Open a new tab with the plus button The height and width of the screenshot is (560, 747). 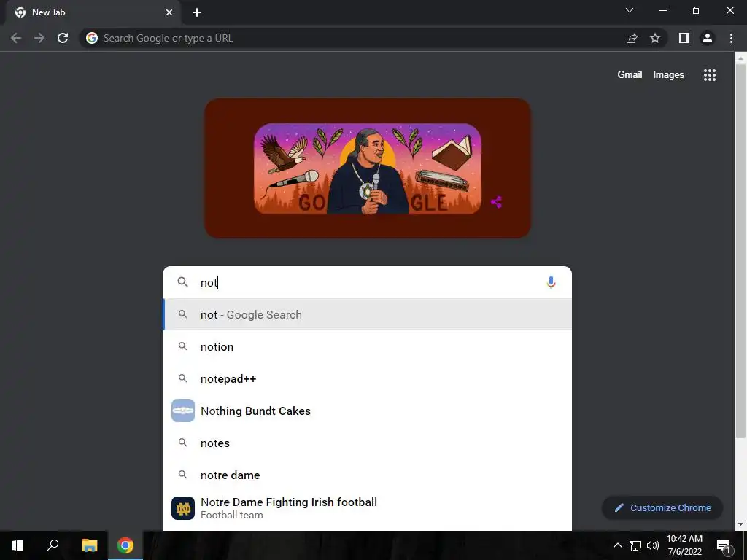[197, 12]
